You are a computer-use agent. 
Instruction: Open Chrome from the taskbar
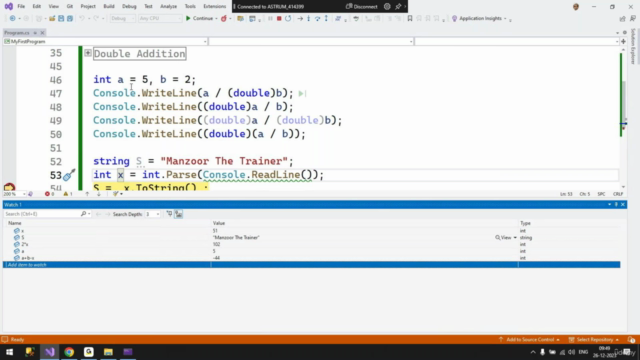click(69, 352)
